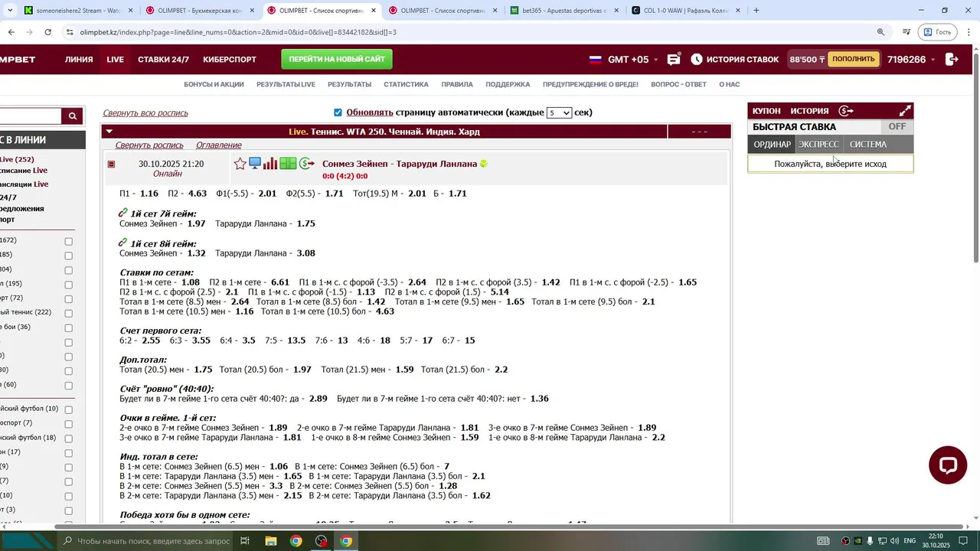Open КИБЕРСПОРТ in the main navigation

(x=230, y=59)
